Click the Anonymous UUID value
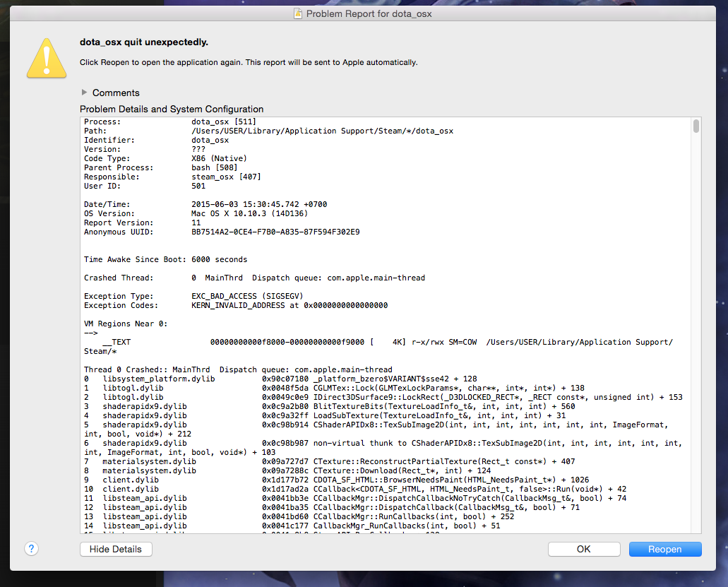This screenshot has width=728, height=587. pyautogui.click(x=275, y=232)
